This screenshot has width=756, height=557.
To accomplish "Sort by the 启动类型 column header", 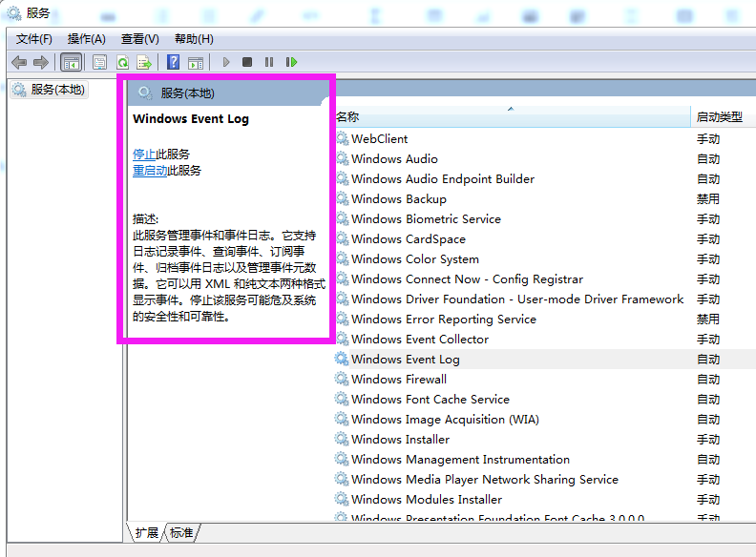I will coord(722,117).
